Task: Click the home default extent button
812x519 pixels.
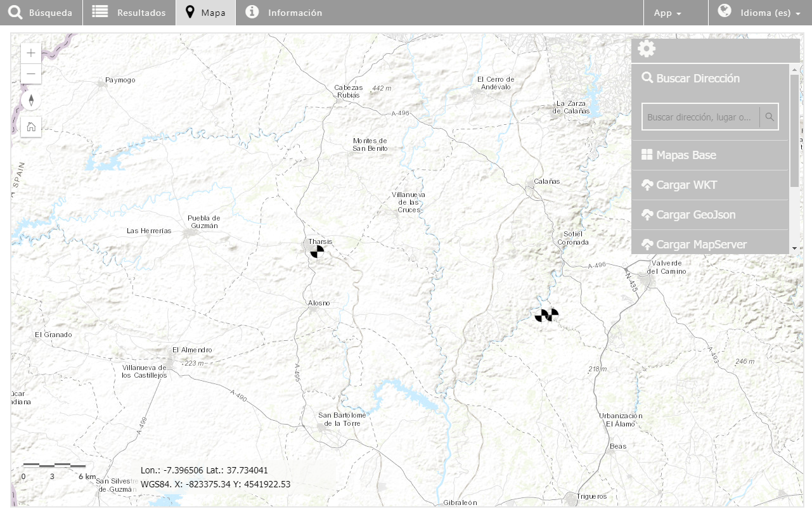Action: pos(31,127)
